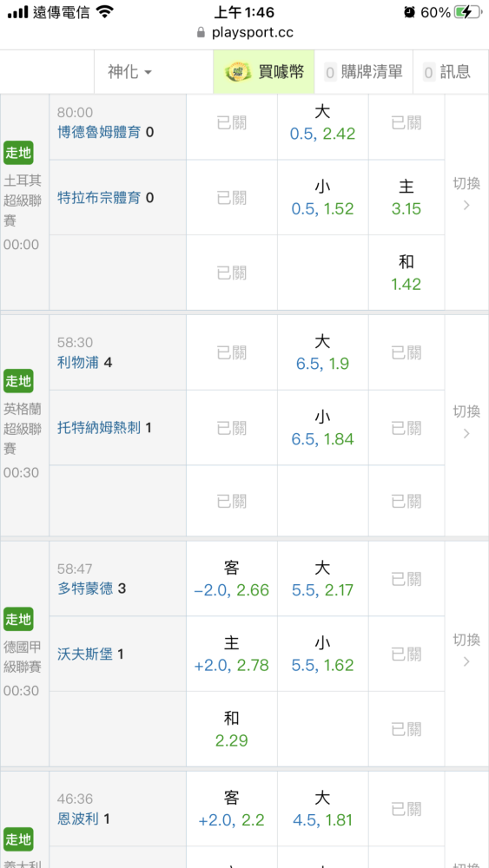
Task: Open the 購牌清單 tab
Action: [363, 72]
